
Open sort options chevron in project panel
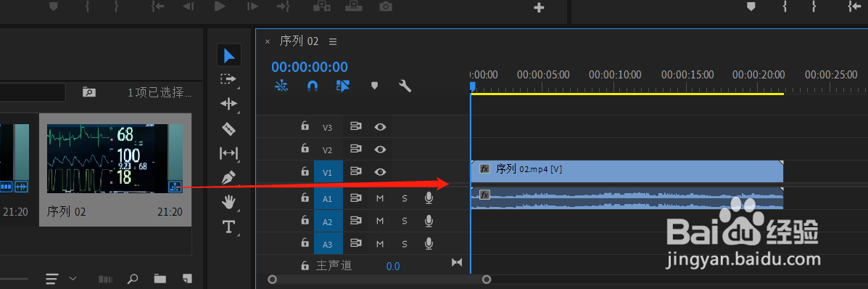(73, 278)
